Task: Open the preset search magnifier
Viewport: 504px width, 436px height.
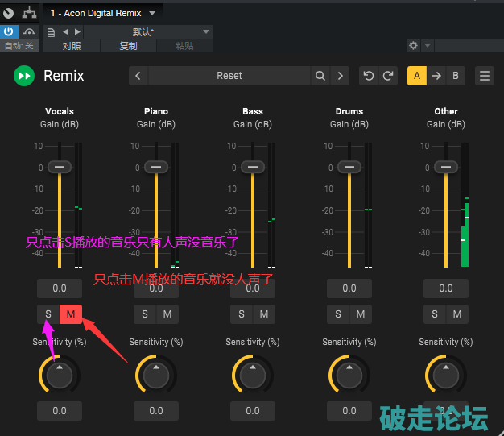Action: 320,76
